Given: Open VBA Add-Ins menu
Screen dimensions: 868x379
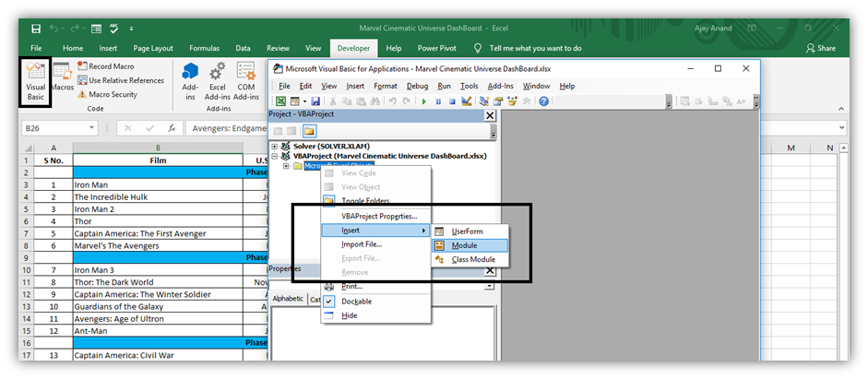Looking at the screenshot, I should [x=501, y=86].
